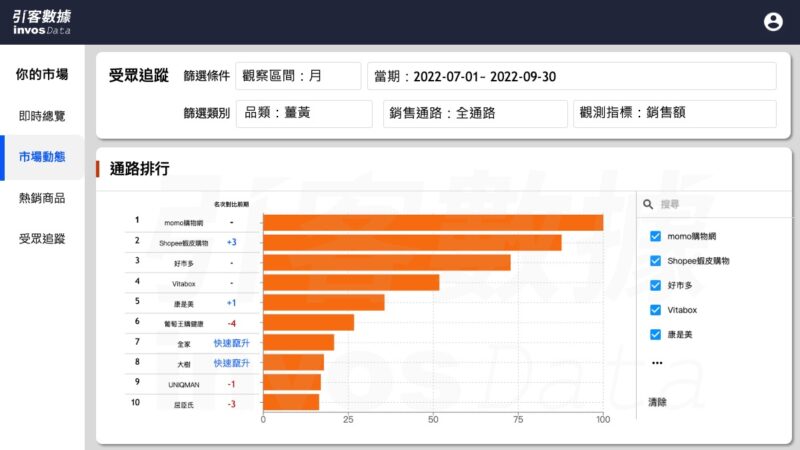Expand more channels via the ellipsis icon
This screenshot has height=450, width=800.
point(656,363)
